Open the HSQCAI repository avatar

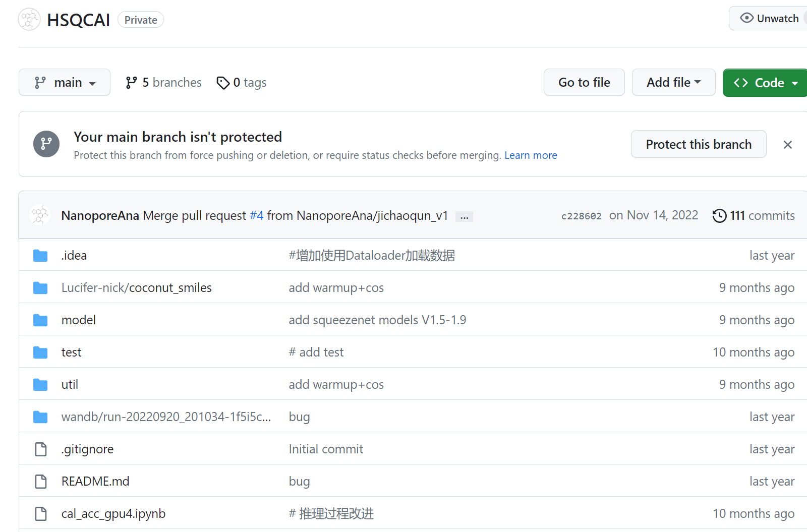point(29,20)
